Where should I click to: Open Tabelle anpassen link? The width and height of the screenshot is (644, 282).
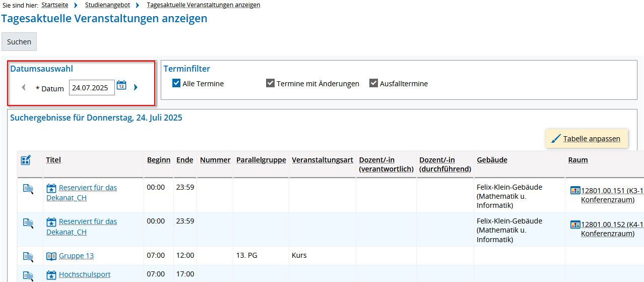point(592,139)
